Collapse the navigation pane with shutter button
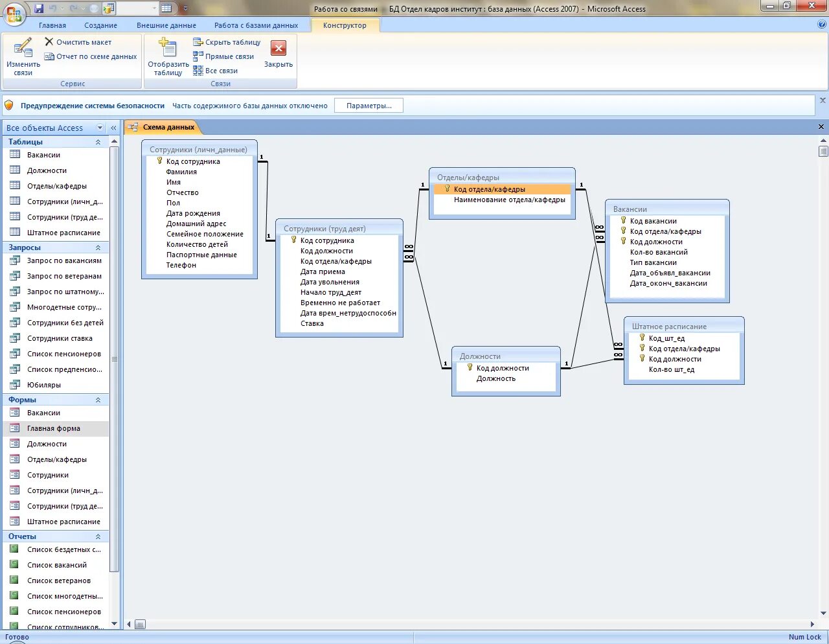 click(113, 128)
